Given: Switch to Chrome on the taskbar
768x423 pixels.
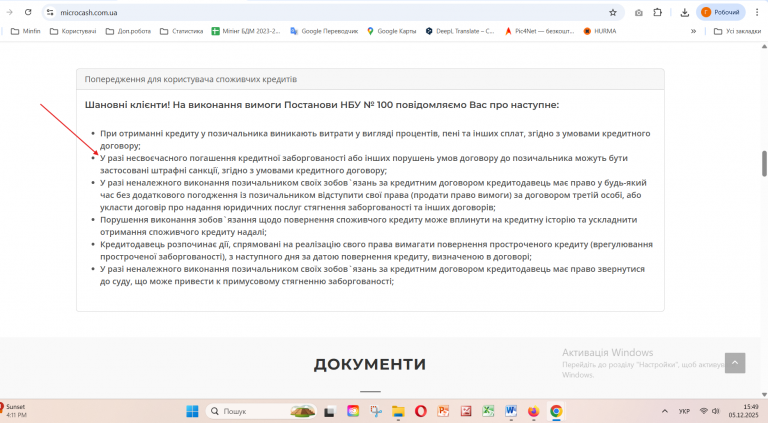Looking at the screenshot, I should pyautogui.click(x=556, y=411).
